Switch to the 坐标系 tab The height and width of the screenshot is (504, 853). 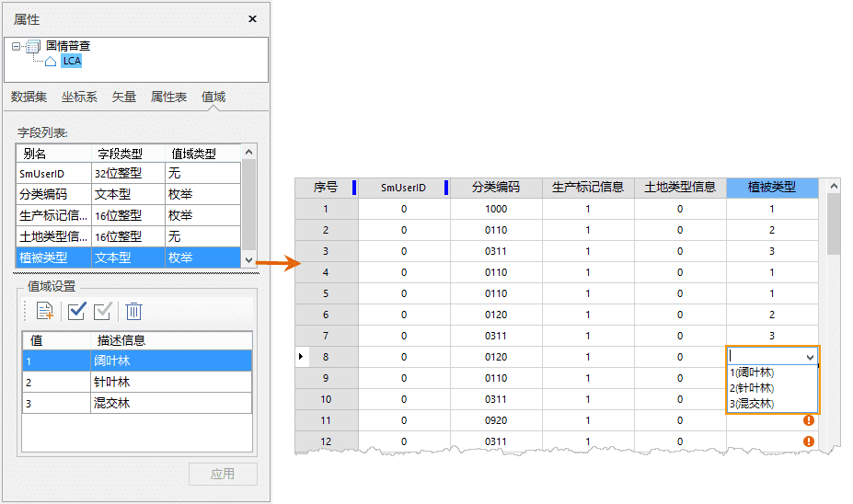coord(79,97)
